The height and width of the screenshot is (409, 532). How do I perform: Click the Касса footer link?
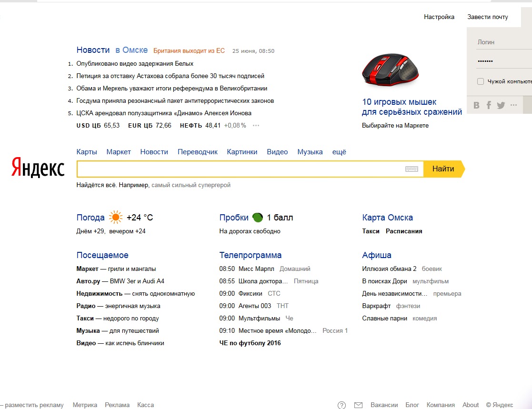(x=146, y=405)
